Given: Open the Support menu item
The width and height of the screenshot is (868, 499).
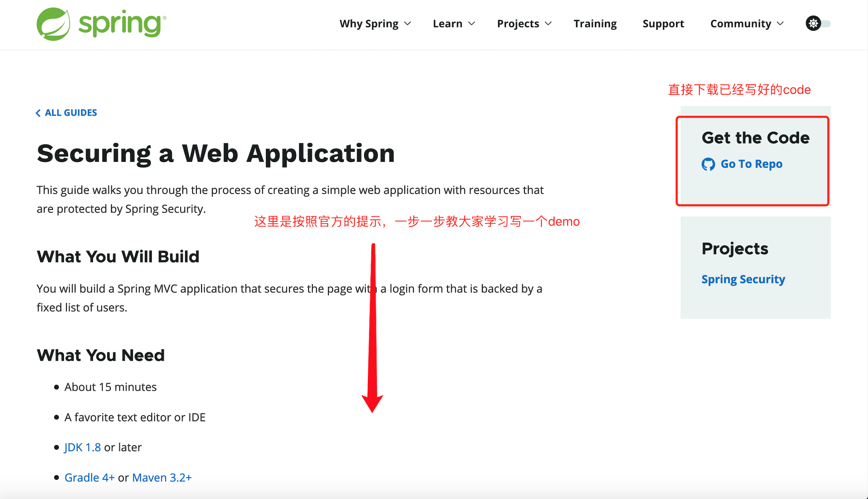Looking at the screenshot, I should (663, 23).
